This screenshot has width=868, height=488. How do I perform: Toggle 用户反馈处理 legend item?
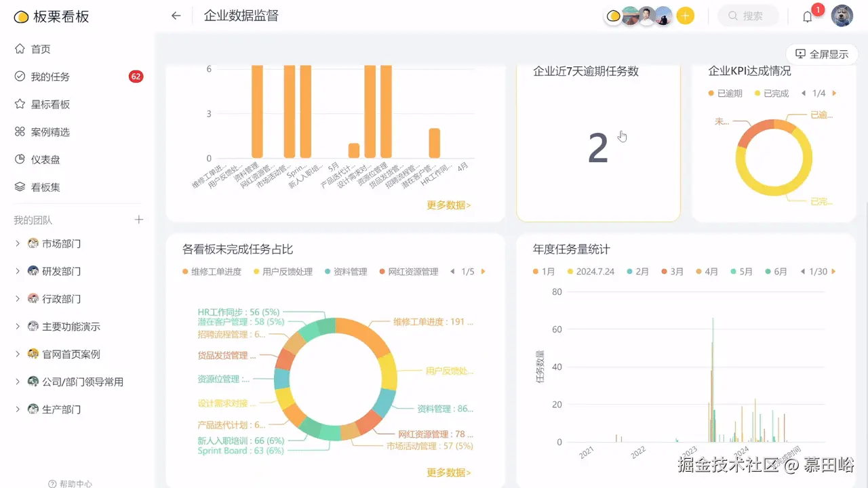coord(283,272)
